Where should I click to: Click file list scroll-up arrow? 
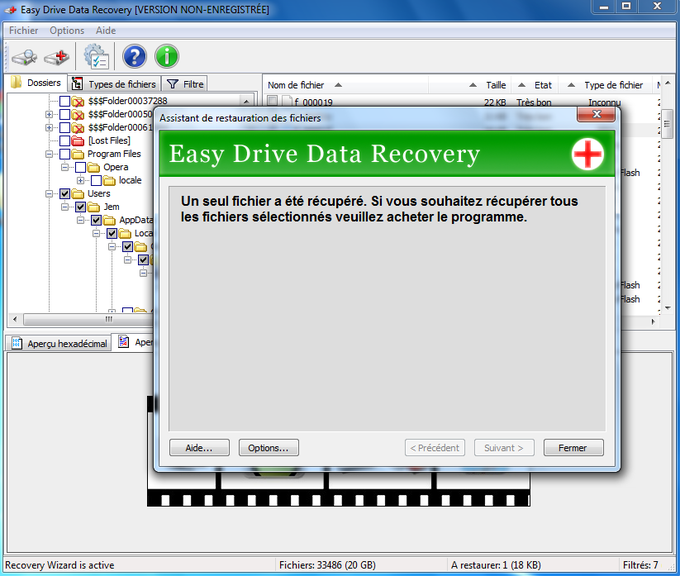coord(668,83)
